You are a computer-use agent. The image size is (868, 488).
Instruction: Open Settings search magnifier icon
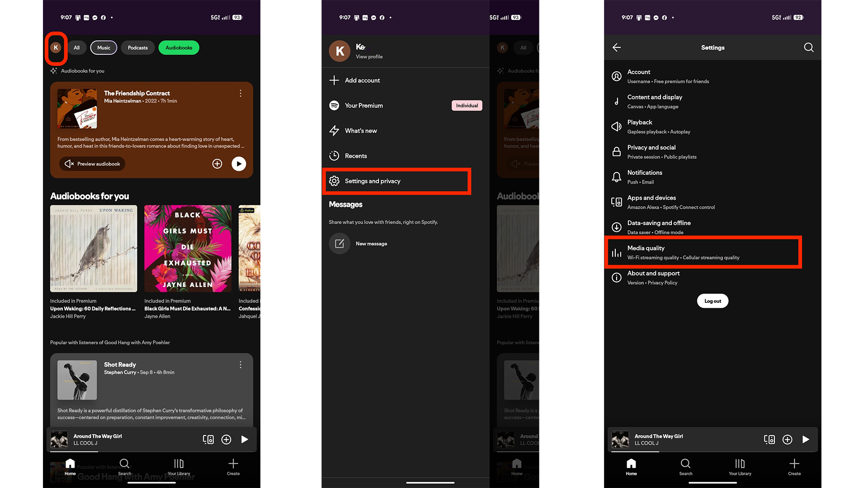pyautogui.click(x=808, y=47)
